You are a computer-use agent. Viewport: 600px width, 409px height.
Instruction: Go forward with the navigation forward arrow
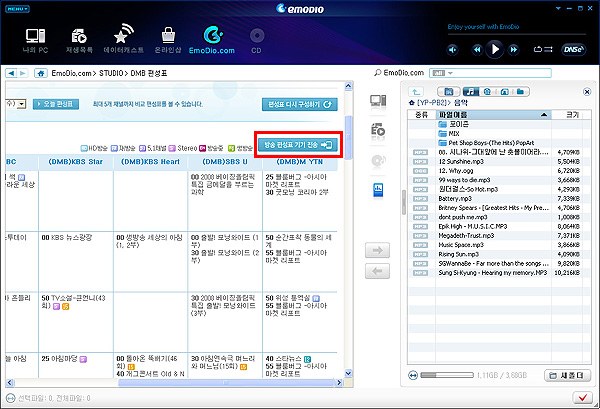point(23,73)
